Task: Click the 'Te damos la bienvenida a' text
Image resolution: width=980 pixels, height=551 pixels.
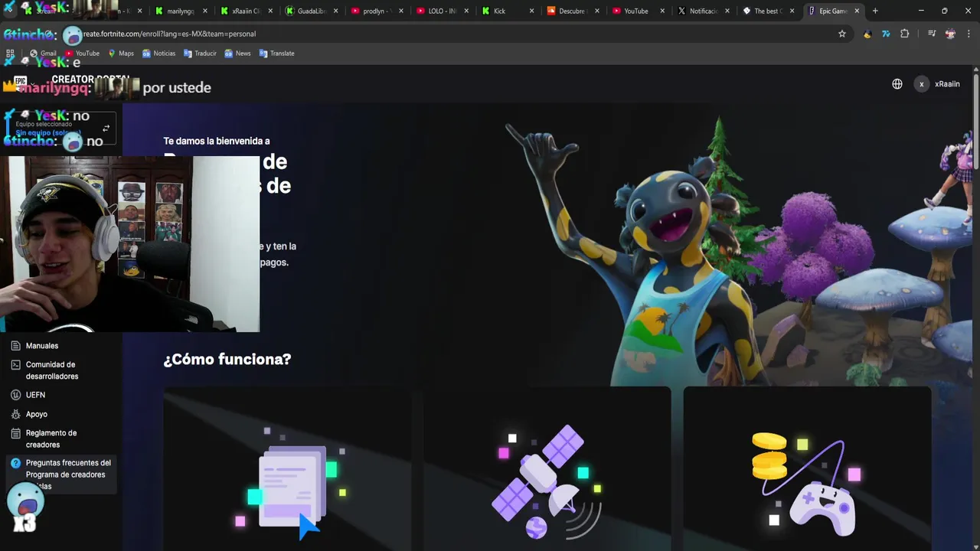Action: point(217,141)
